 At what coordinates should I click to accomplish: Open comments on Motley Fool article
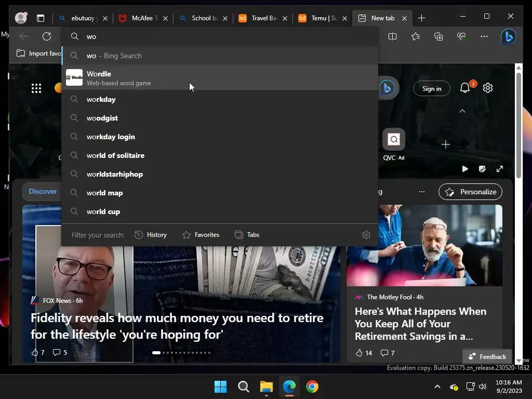click(x=388, y=353)
